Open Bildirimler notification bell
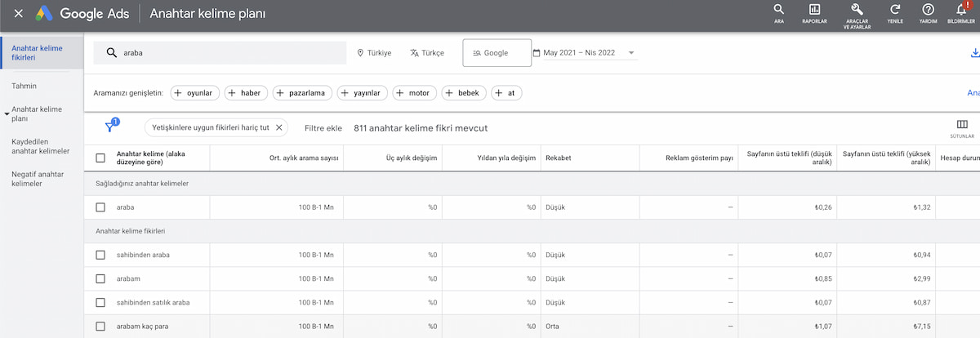 click(x=961, y=12)
